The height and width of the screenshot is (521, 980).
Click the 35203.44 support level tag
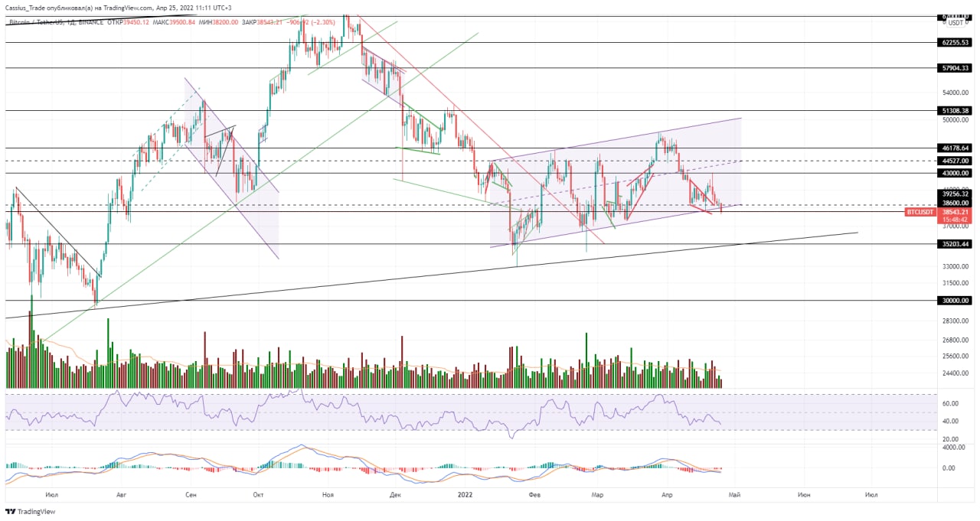pos(955,244)
